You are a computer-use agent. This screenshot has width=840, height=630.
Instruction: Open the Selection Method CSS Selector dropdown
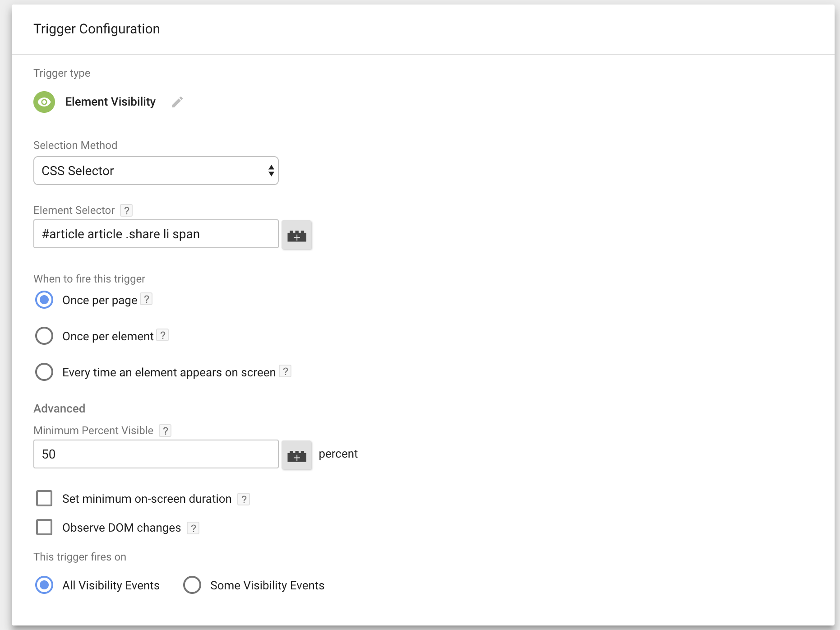tap(156, 171)
